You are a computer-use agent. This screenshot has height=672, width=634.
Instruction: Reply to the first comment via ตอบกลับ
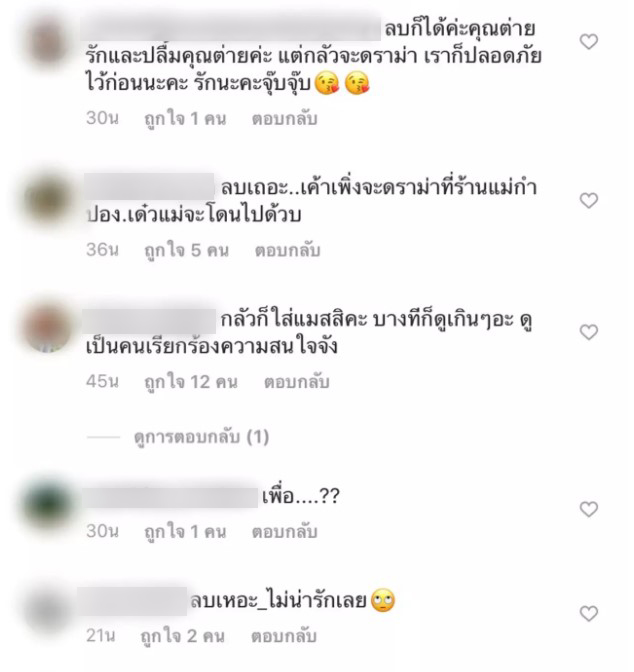(x=285, y=119)
